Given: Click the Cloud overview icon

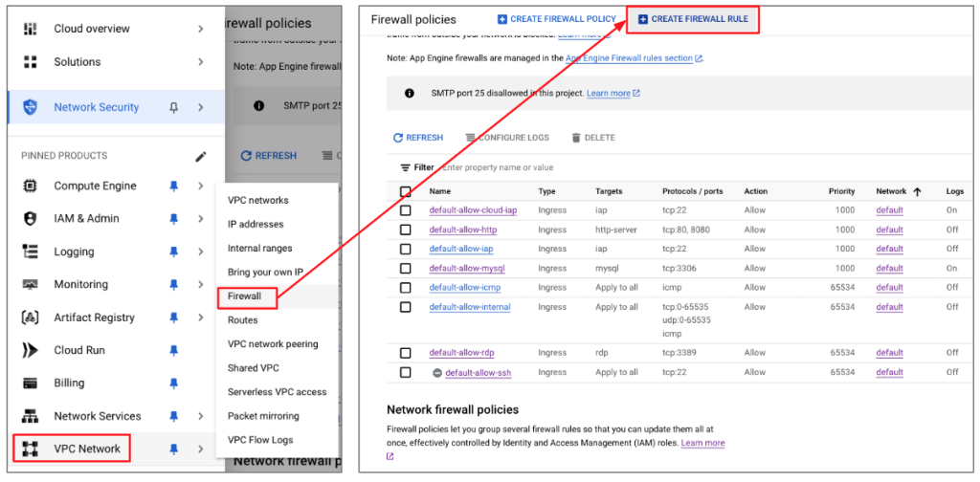Looking at the screenshot, I should [x=30, y=29].
